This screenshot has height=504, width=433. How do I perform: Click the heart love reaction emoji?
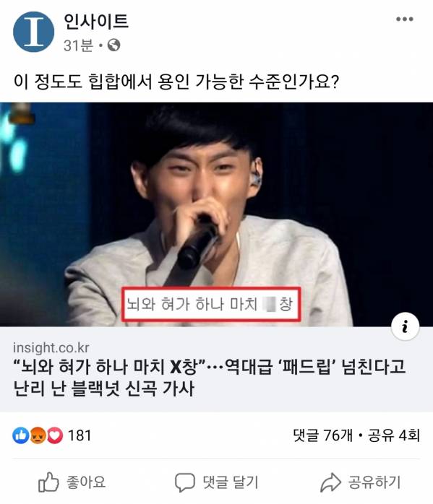(x=55, y=436)
